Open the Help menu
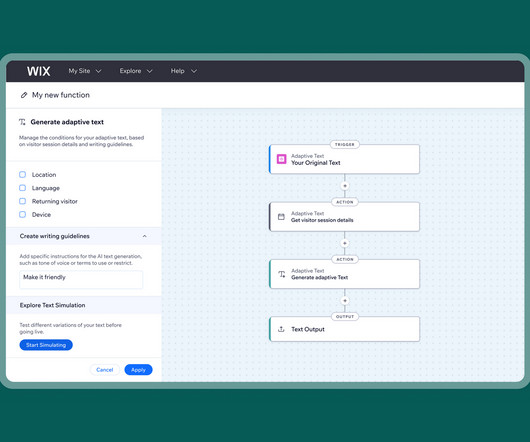Screen dimensions: 530x442 184,71
